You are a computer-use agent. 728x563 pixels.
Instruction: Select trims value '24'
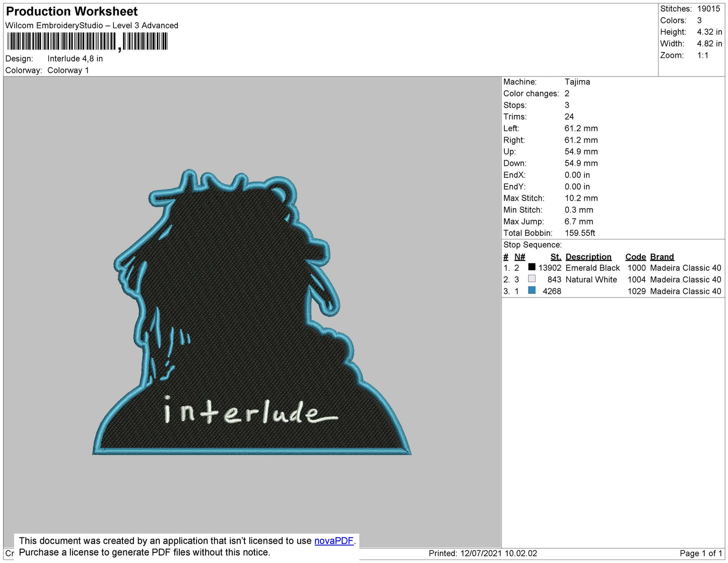(x=569, y=116)
